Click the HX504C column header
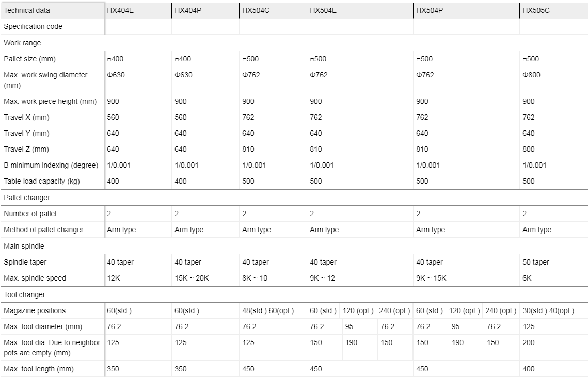Viewport: 588px width, 377px height. click(256, 10)
